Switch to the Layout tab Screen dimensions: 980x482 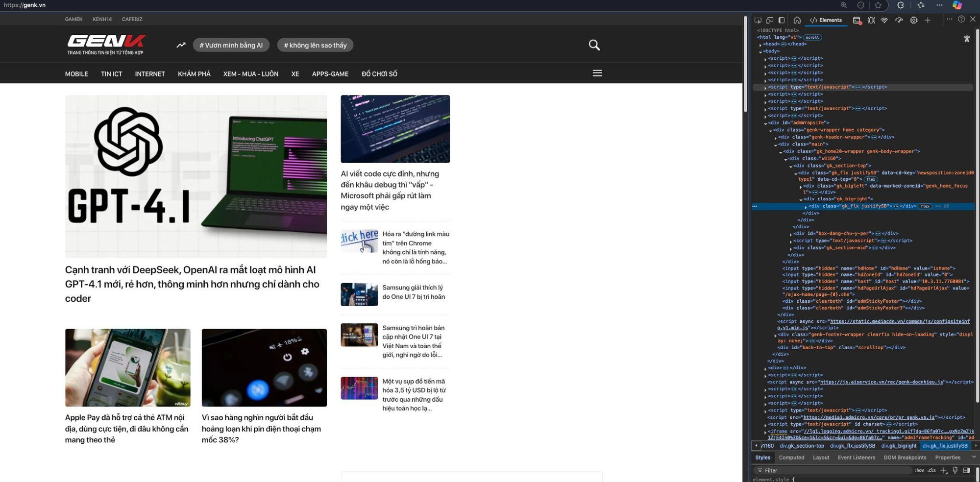coord(821,458)
